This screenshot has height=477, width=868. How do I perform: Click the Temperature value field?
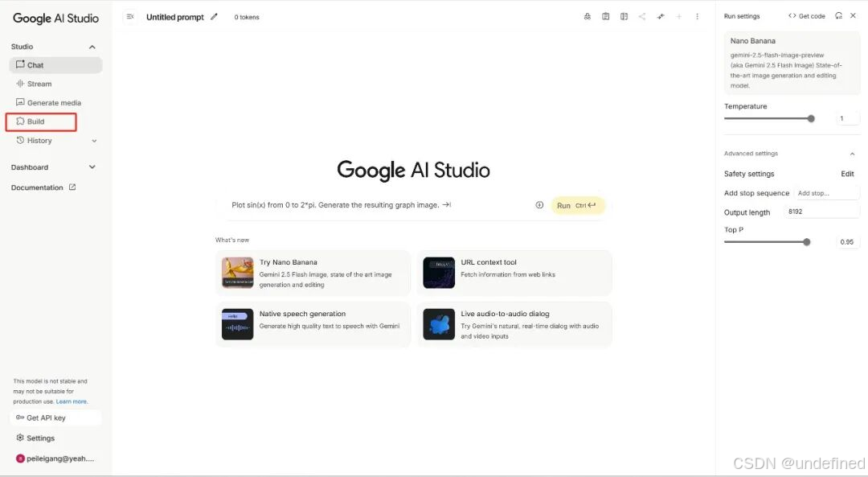(x=847, y=118)
